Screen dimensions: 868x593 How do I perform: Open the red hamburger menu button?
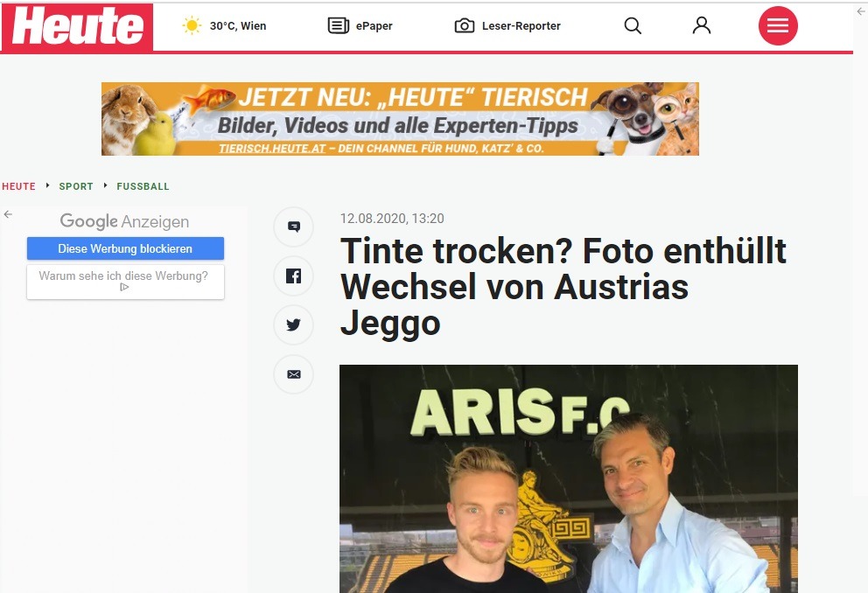click(x=778, y=25)
